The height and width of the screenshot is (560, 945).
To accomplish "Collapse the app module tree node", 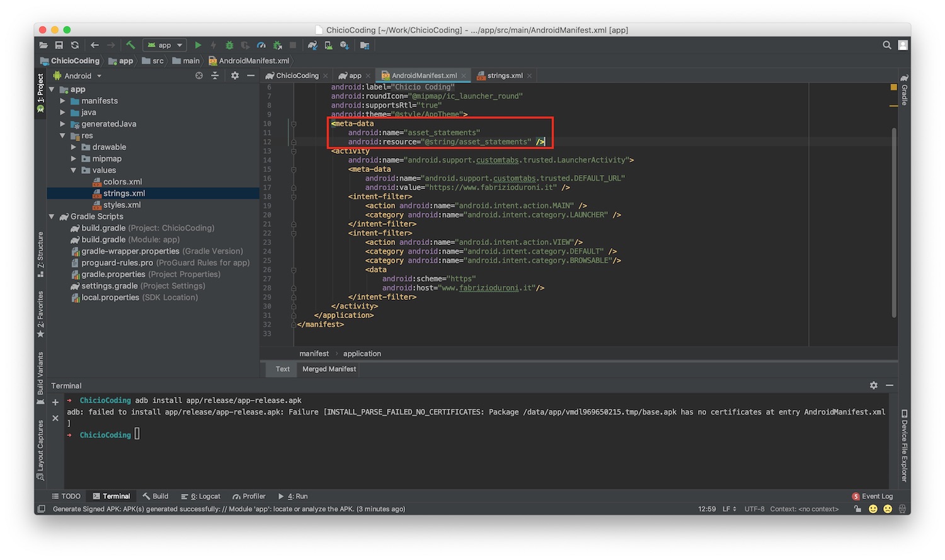I will click(x=52, y=89).
